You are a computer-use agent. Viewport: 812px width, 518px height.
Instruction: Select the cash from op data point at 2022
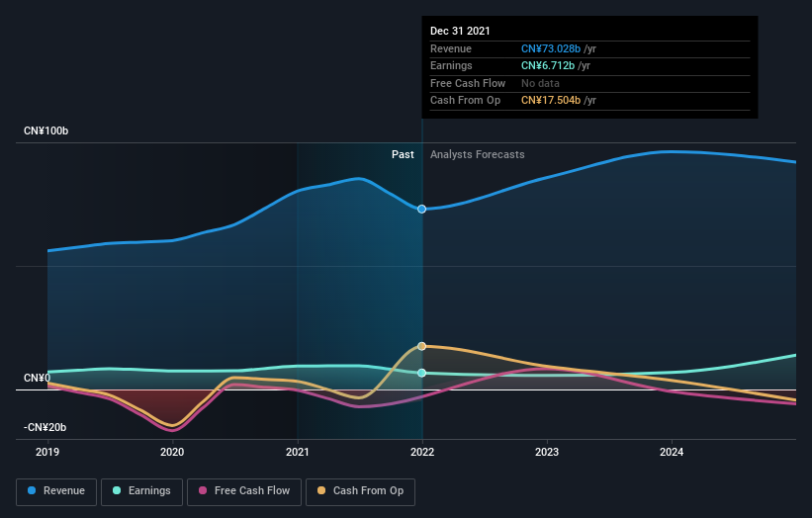pos(421,346)
